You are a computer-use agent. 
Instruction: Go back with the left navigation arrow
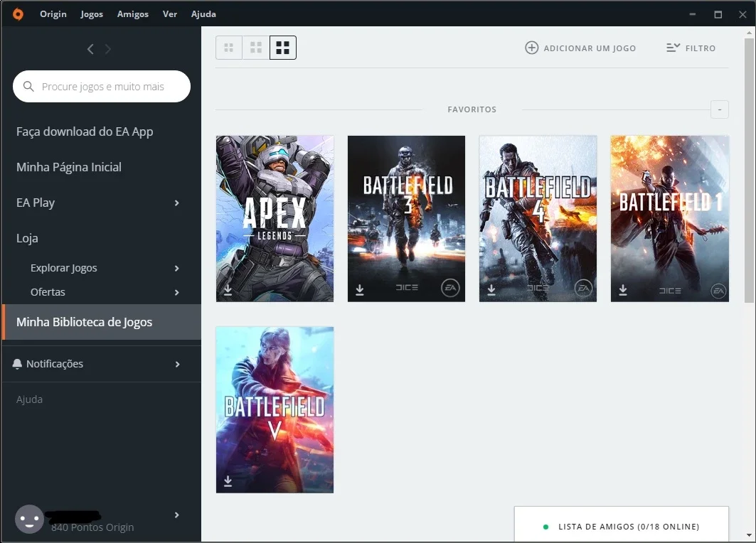[90, 48]
